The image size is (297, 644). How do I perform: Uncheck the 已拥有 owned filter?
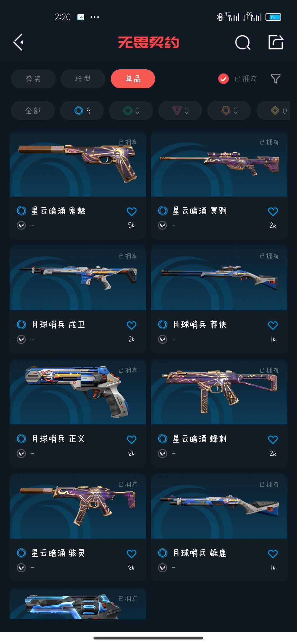224,79
